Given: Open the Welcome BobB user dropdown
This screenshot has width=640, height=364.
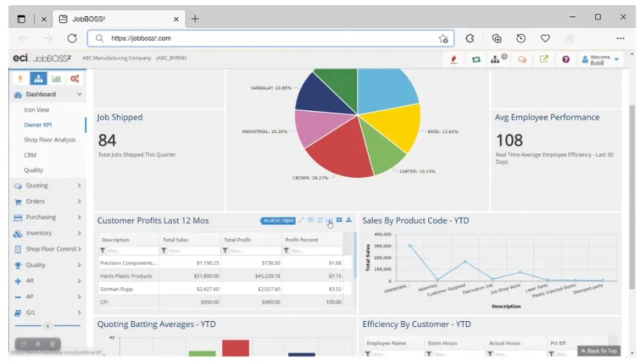Looking at the screenshot, I should point(601,60).
